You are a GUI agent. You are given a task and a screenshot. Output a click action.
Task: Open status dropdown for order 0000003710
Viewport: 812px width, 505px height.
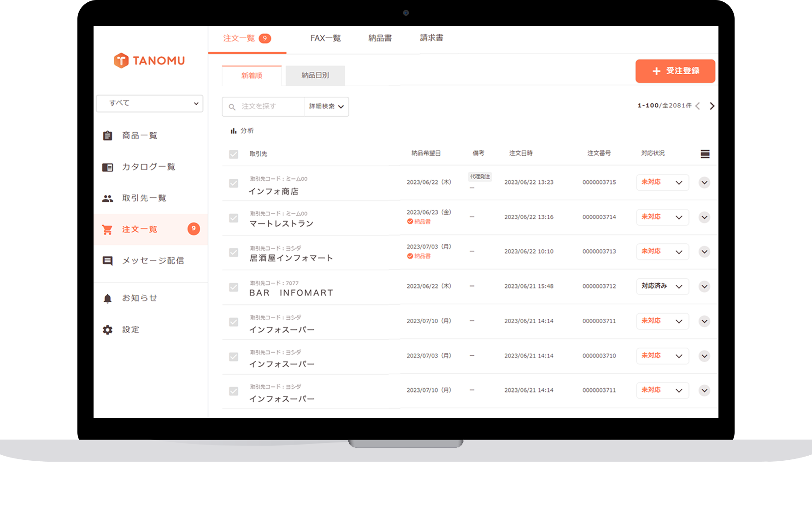coord(662,356)
